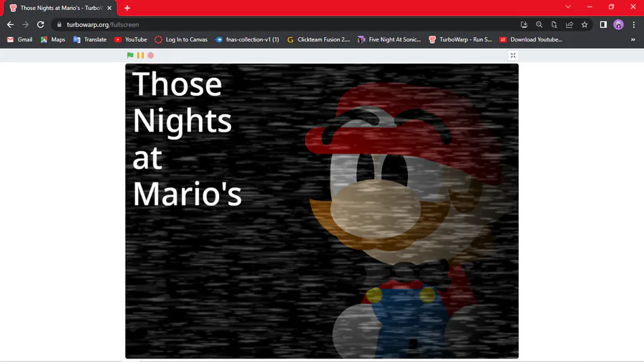
Task: Open fnas-collection-v1 (1) bookmark
Action: (248, 39)
